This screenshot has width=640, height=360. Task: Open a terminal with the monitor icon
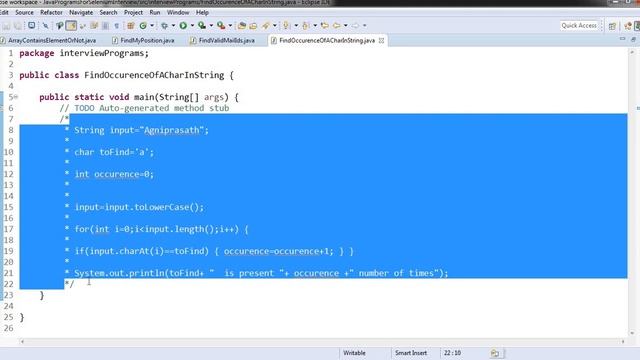(32, 25)
